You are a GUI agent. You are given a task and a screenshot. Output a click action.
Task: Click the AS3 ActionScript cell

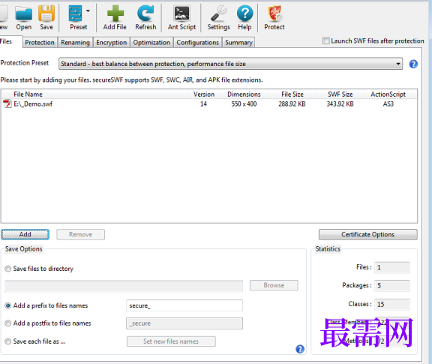(388, 104)
